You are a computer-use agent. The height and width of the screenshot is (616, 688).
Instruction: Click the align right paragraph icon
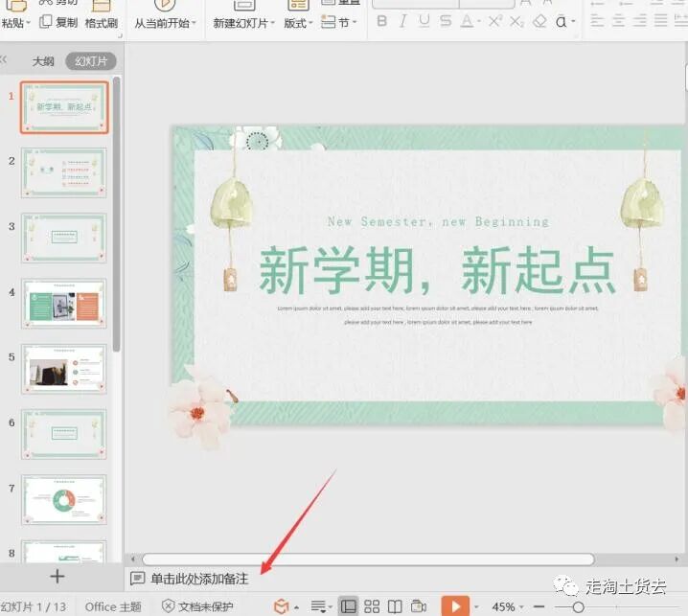point(640,20)
